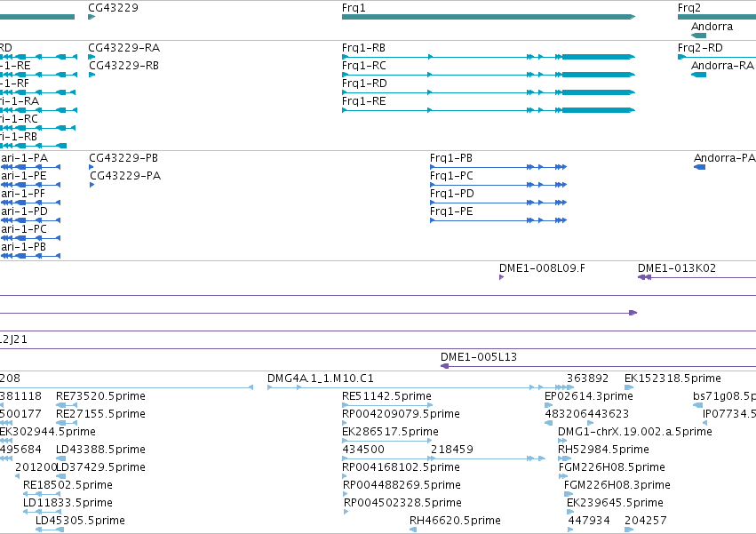Select the EK239645.5prime EST
Image resolution: width=756 pixels, height=534 pixels.
(x=570, y=512)
